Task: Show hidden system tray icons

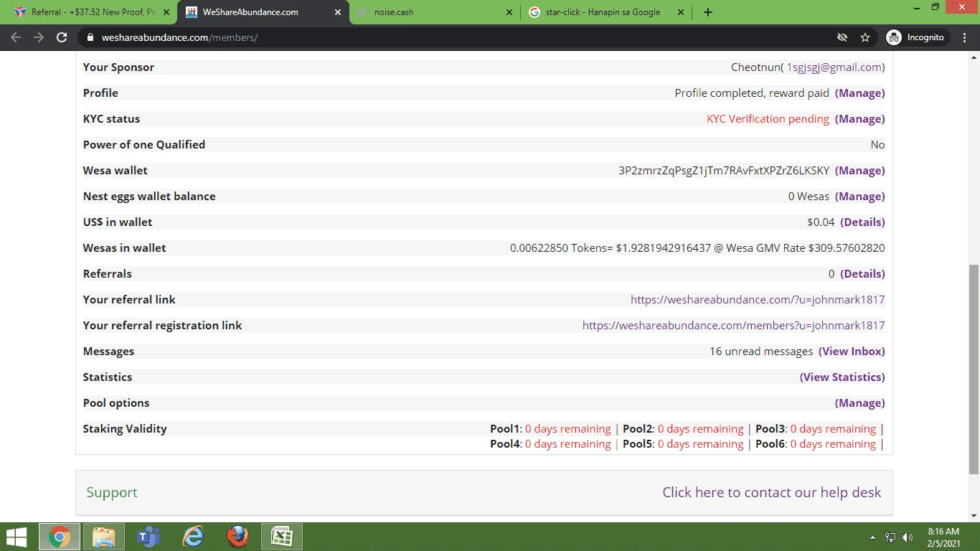Action: pos(872,537)
